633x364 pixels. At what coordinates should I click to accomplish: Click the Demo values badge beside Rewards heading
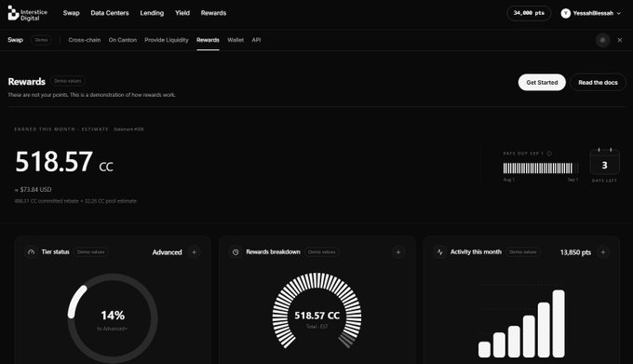[68, 81]
